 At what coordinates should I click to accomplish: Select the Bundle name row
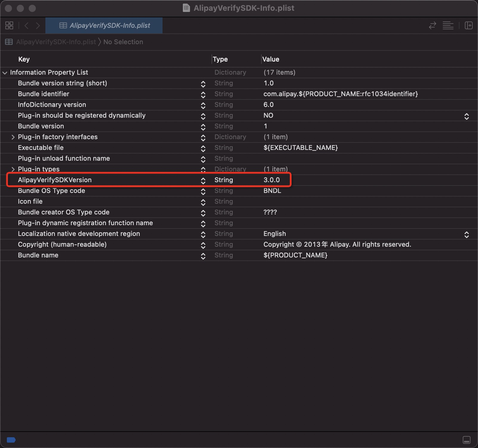[38, 255]
